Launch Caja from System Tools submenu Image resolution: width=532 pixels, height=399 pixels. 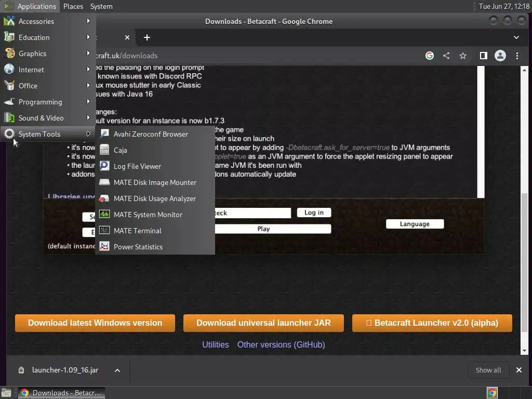(155, 150)
